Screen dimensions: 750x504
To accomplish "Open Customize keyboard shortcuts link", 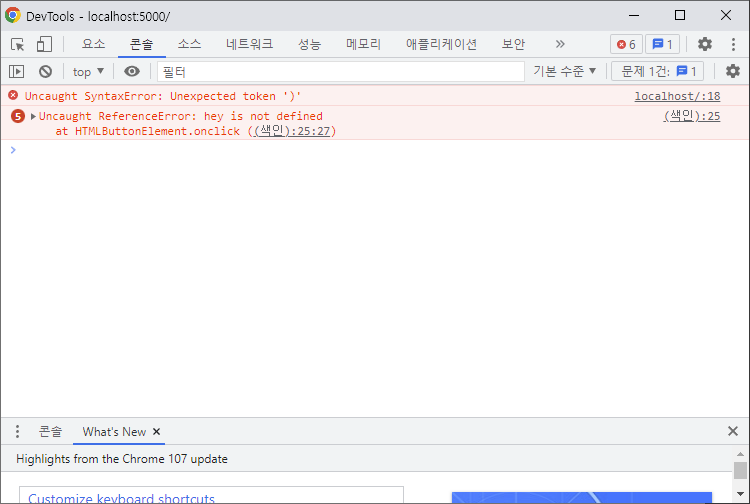I will point(121,498).
